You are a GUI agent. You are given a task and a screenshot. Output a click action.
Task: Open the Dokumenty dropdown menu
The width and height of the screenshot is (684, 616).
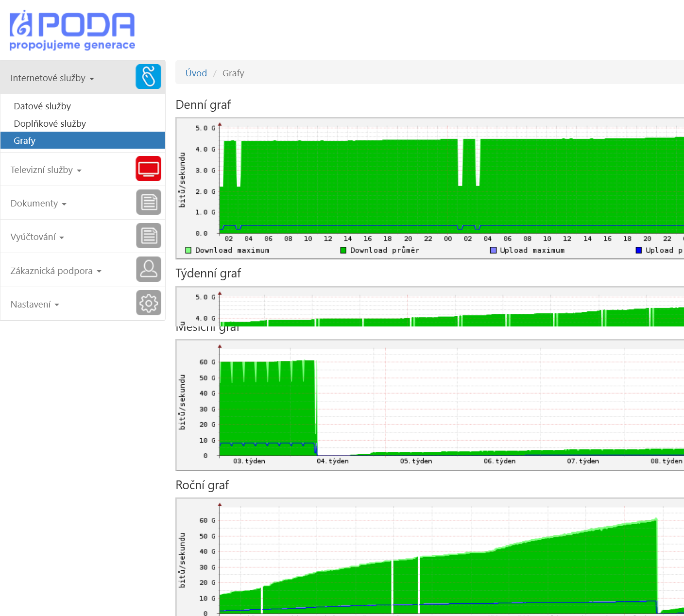[x=38, y=204]
